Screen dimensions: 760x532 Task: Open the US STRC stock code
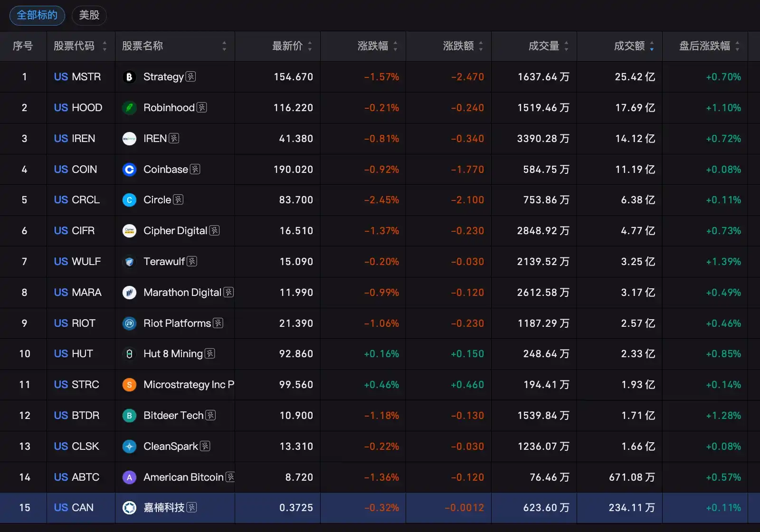click(76, 385)
